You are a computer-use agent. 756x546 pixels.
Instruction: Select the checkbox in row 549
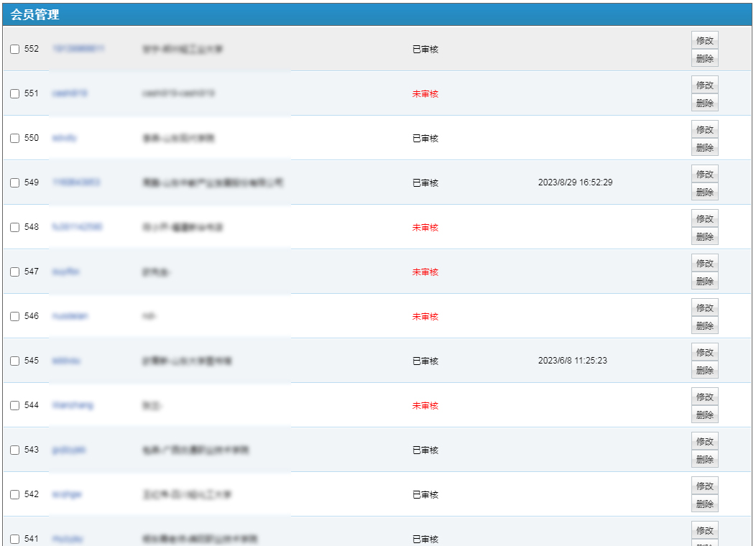click(x=14, y=183)
